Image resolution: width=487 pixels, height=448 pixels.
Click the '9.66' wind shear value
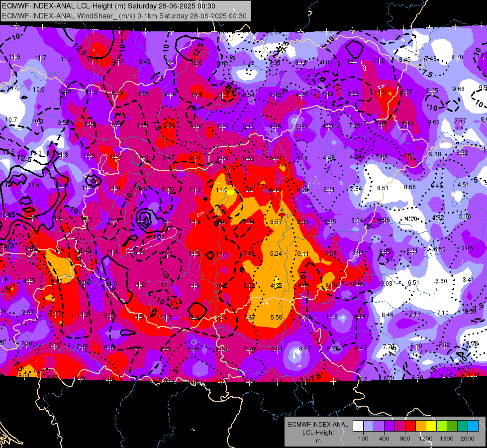(x=459, y=89)
